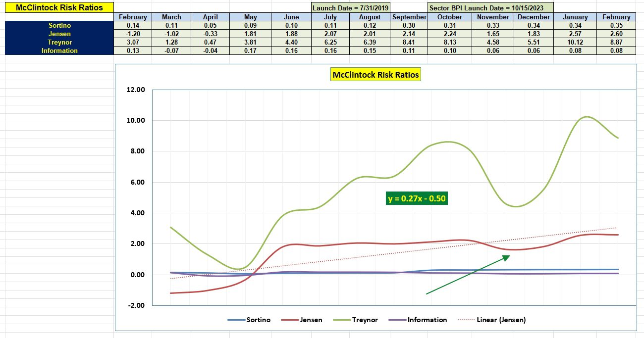The width and height of the screenshot is (644, 338).
Task: Click the Launch Date = 7/31/2019 label
Action: pyautogui.click(x=351, y=7)
